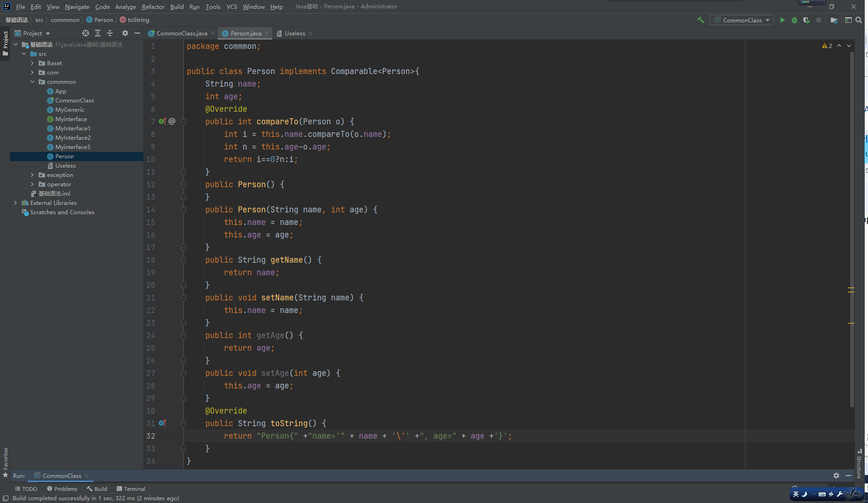Open the TODO tool window

(x=26, y=489)
